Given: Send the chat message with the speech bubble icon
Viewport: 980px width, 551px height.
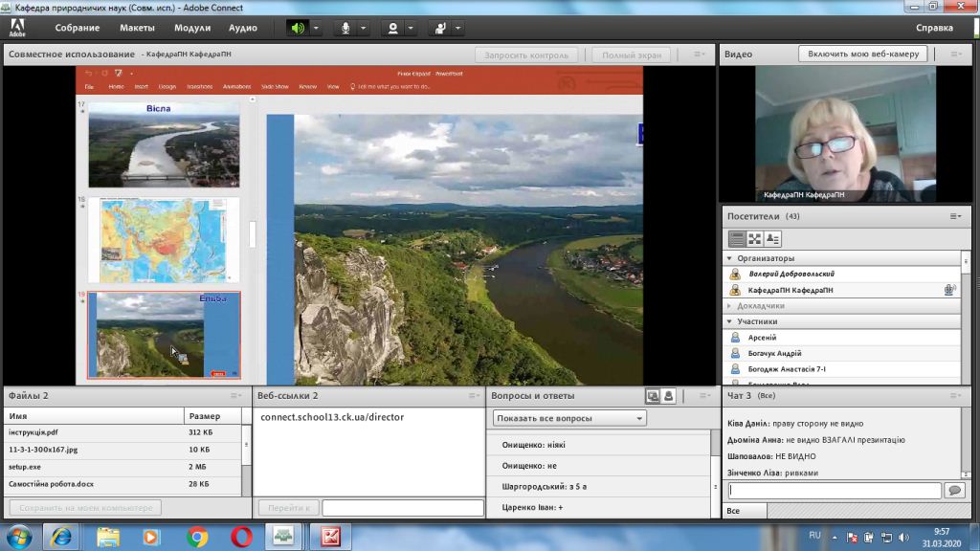Looking at the screenshot, I should [954, 491].
